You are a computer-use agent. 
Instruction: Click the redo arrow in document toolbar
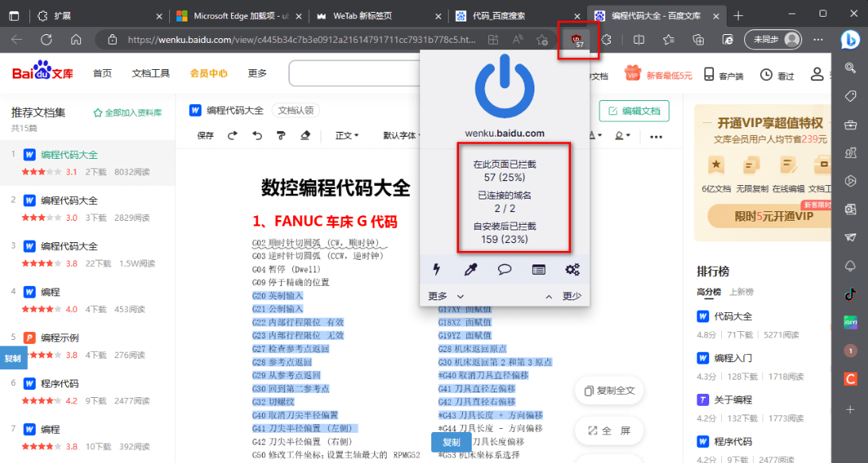[x=233, y=135]
